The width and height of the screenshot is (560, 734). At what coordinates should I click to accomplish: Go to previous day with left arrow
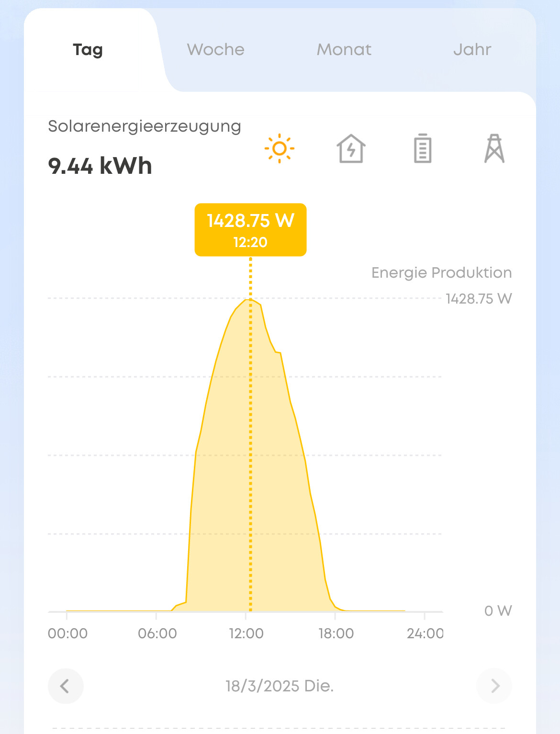tap(66, 686)
